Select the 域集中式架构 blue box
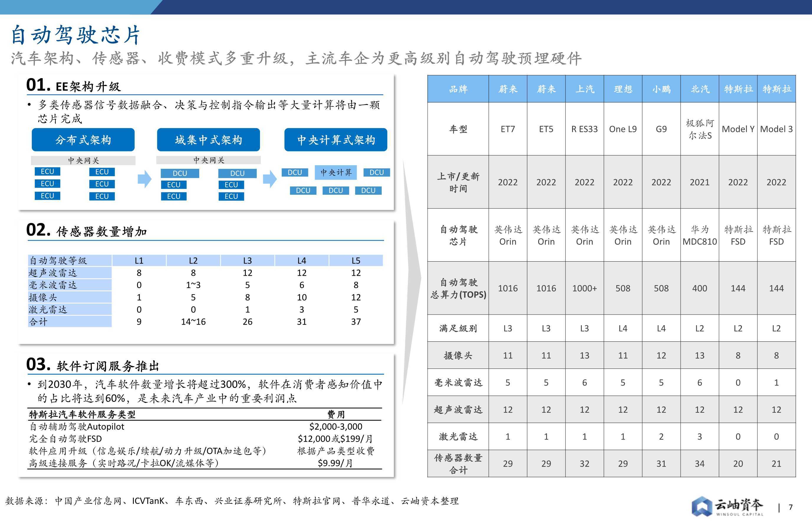 (208, 140)
